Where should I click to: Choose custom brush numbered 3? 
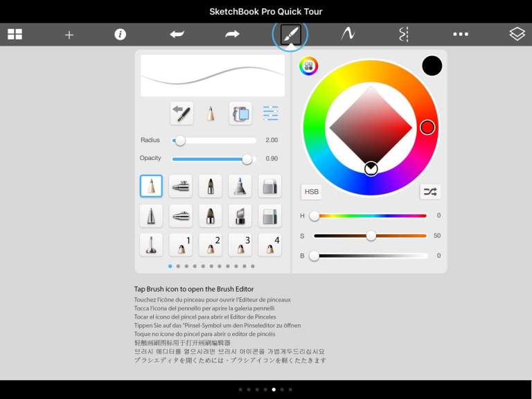point(240,245)
